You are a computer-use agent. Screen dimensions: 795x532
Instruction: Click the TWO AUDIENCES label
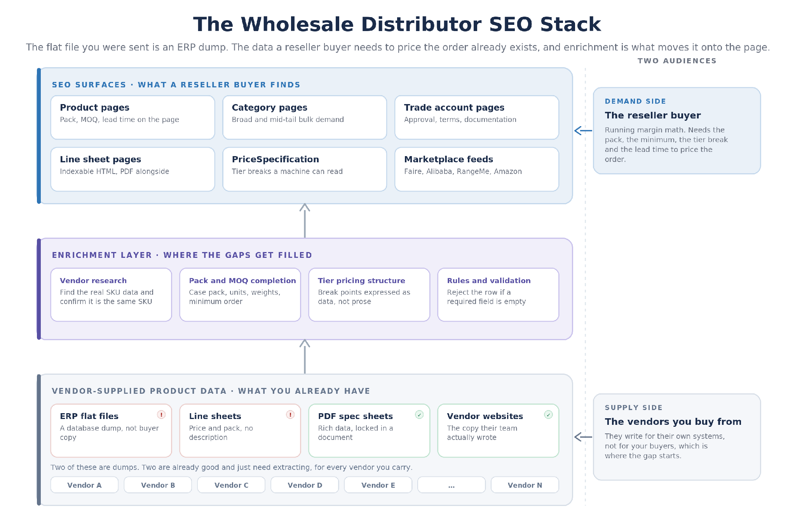click(677, 61)
